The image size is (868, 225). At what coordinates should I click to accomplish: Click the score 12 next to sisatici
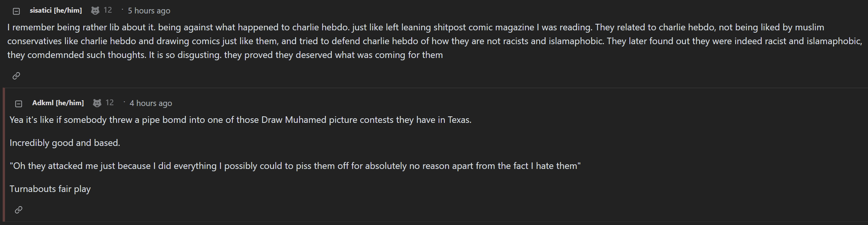(108, 10)
